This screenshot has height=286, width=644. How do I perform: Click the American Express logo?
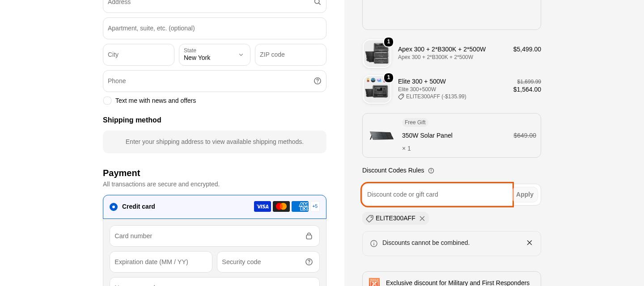[300, 206]
